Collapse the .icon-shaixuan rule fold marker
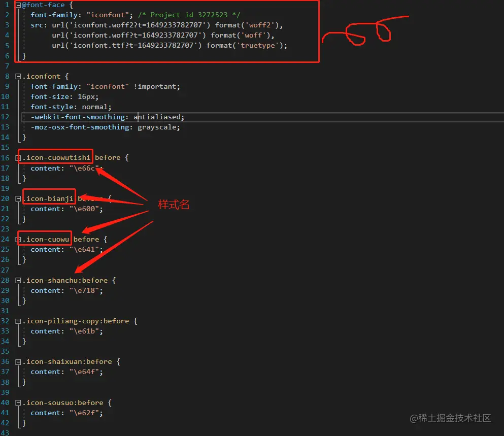This screenshot has width=504, height=436. point(18,362)
